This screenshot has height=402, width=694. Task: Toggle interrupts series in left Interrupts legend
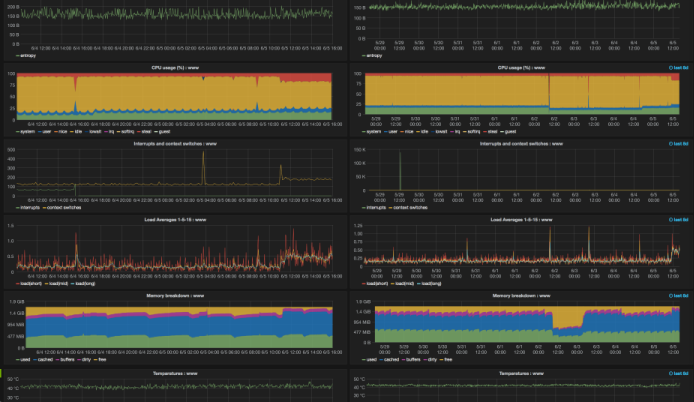click(x=28, y=207)
